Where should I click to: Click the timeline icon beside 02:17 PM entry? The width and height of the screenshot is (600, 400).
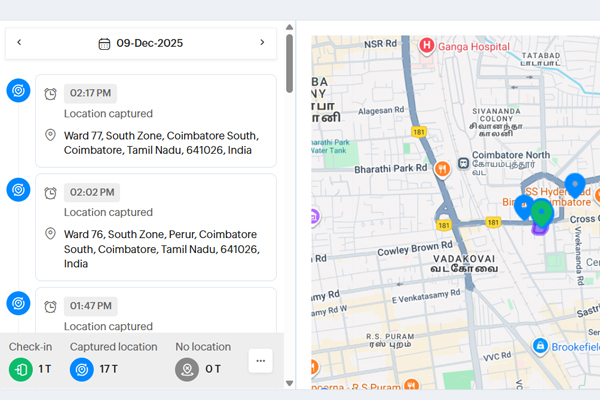[x=18, y=91]
